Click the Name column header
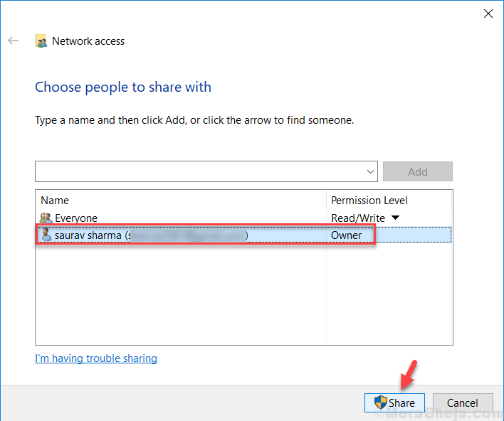This screenshot has width=504, height=421. [181, 200]
